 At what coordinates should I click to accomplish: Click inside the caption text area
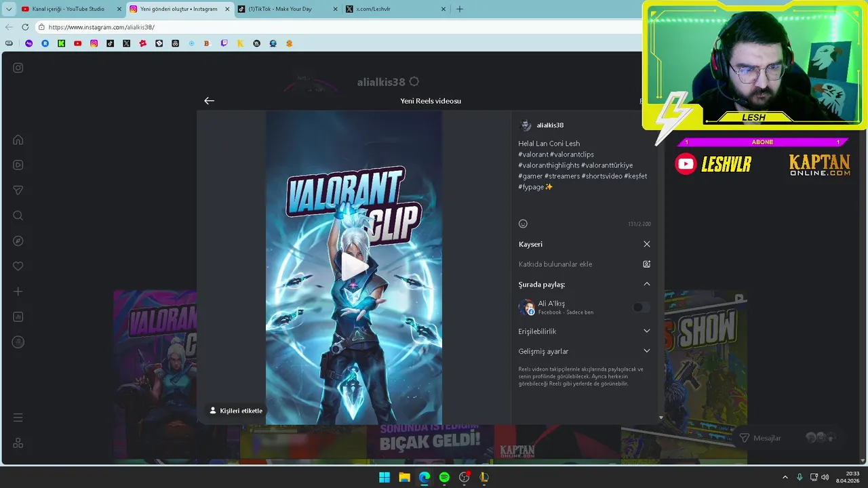coord(584,176)
